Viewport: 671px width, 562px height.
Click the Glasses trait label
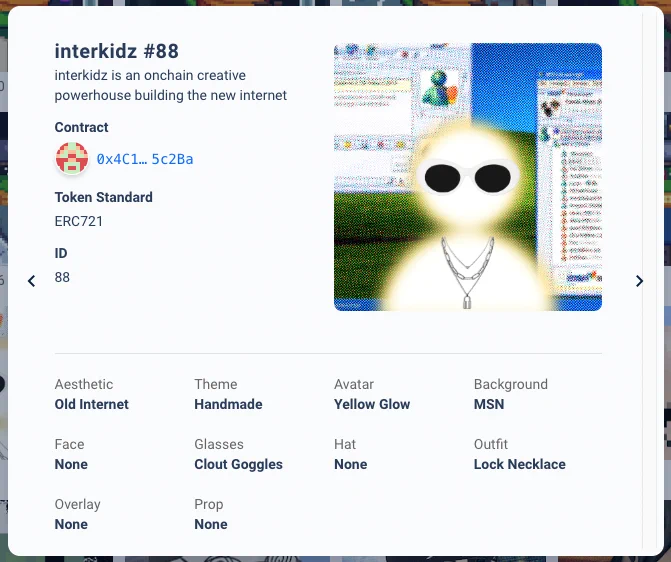coord(219,444)
